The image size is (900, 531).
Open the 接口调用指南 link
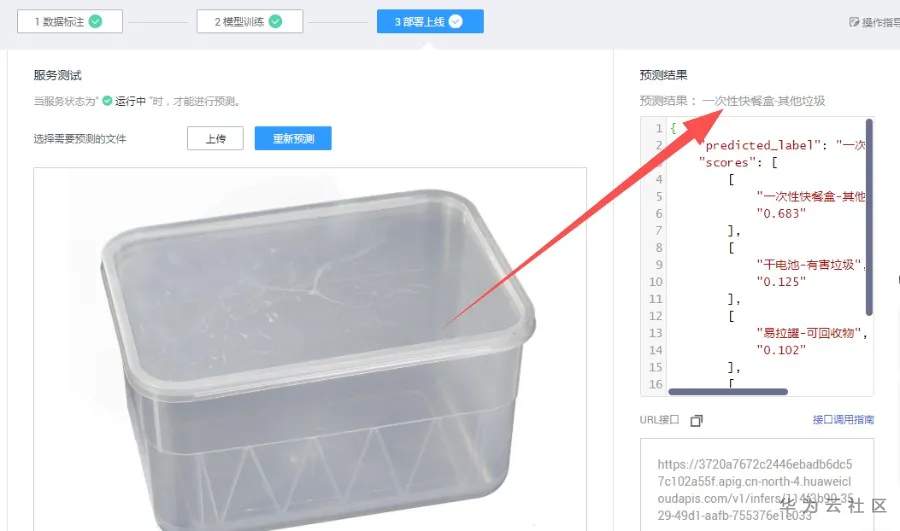pos(843,420)
